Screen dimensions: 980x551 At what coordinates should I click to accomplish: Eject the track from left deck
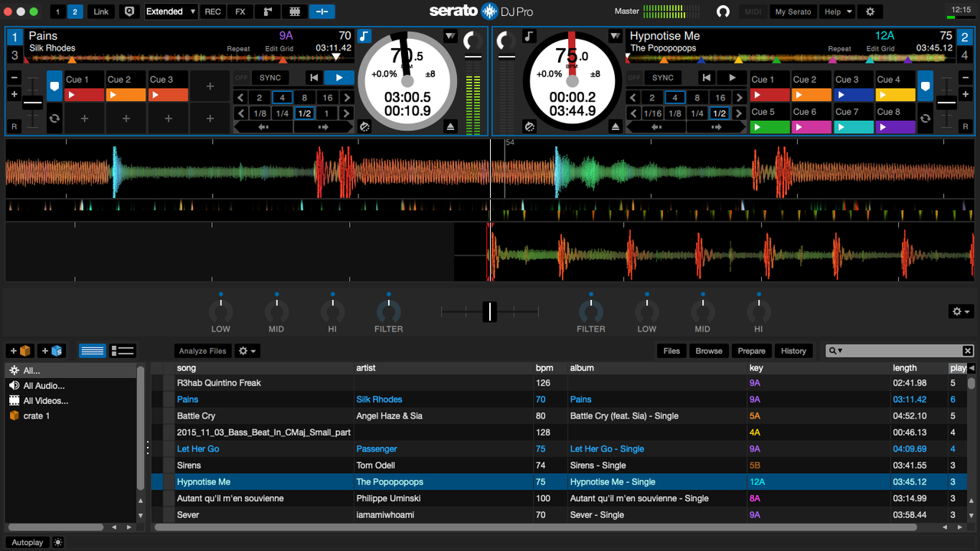coord(451,126)
